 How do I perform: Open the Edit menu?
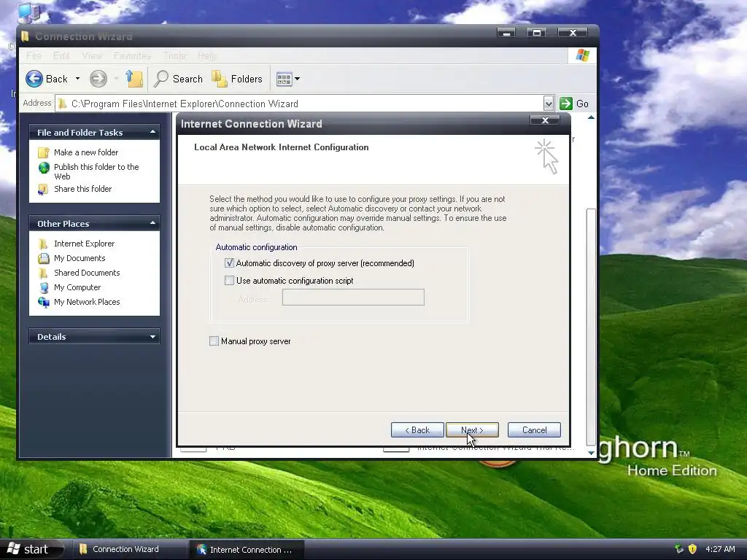(61, 55)
